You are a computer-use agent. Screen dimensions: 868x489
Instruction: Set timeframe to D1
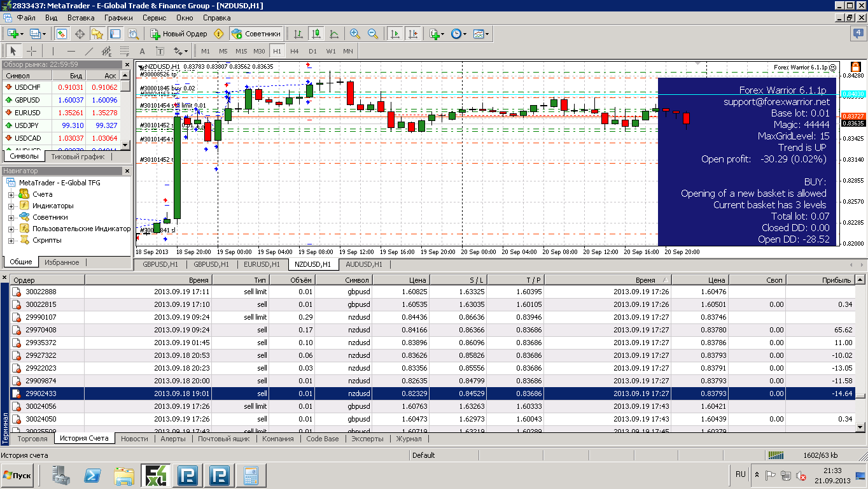click(x=312, y=51)
